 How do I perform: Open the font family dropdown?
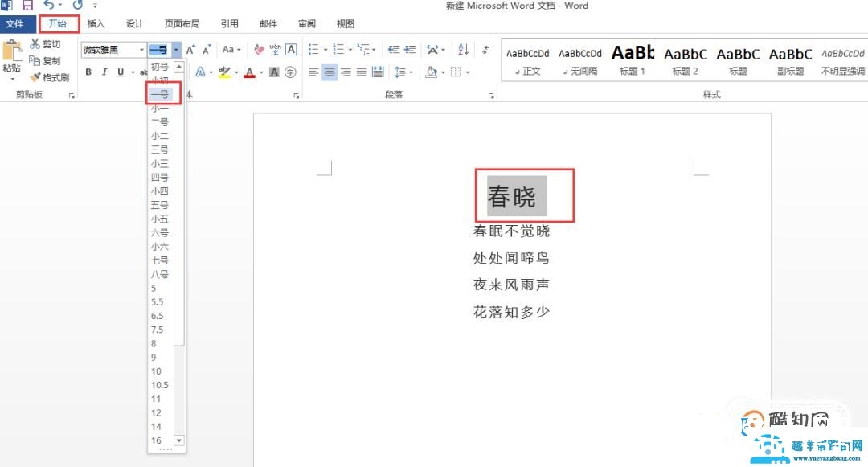(141, 50)
